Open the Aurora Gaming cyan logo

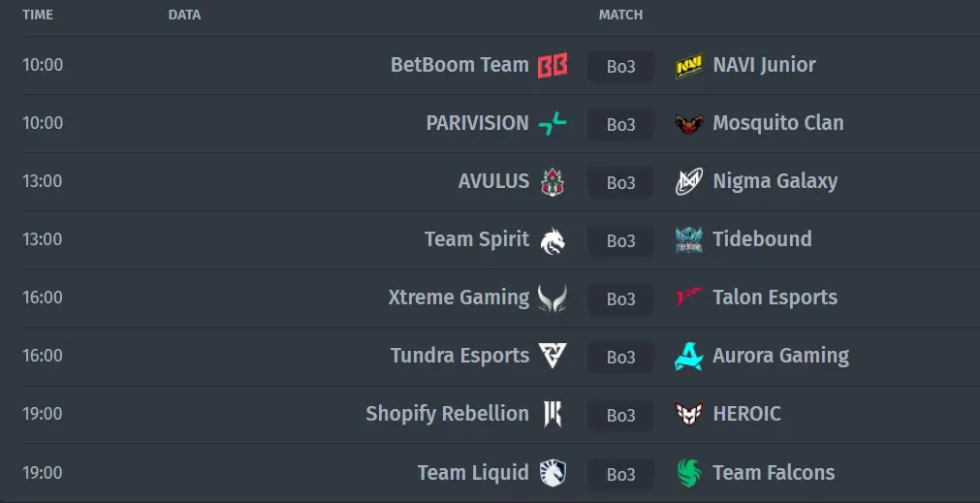[689, 356]
